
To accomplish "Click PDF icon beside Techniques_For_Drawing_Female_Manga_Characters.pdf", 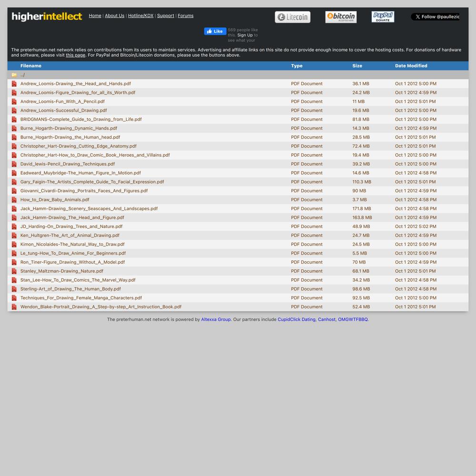I will click(x=14, y=298).
